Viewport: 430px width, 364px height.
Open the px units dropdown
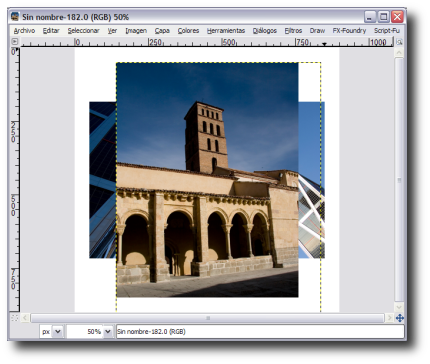[x=58, y=332]
